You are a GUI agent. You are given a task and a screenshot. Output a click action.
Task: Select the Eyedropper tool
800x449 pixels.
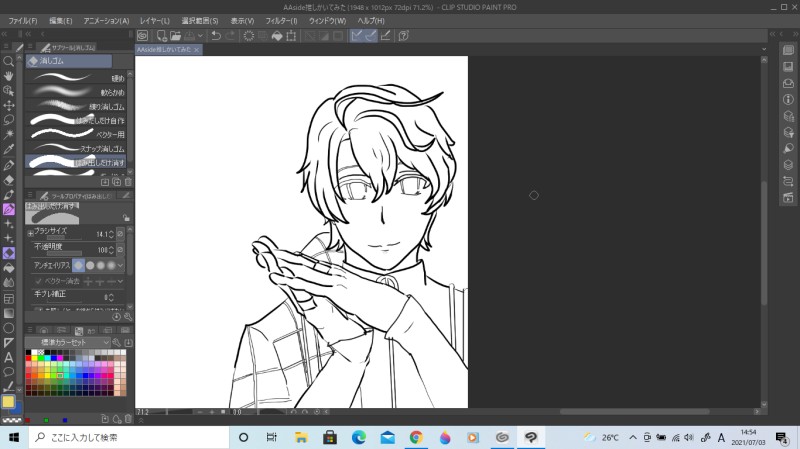[9, 150]
